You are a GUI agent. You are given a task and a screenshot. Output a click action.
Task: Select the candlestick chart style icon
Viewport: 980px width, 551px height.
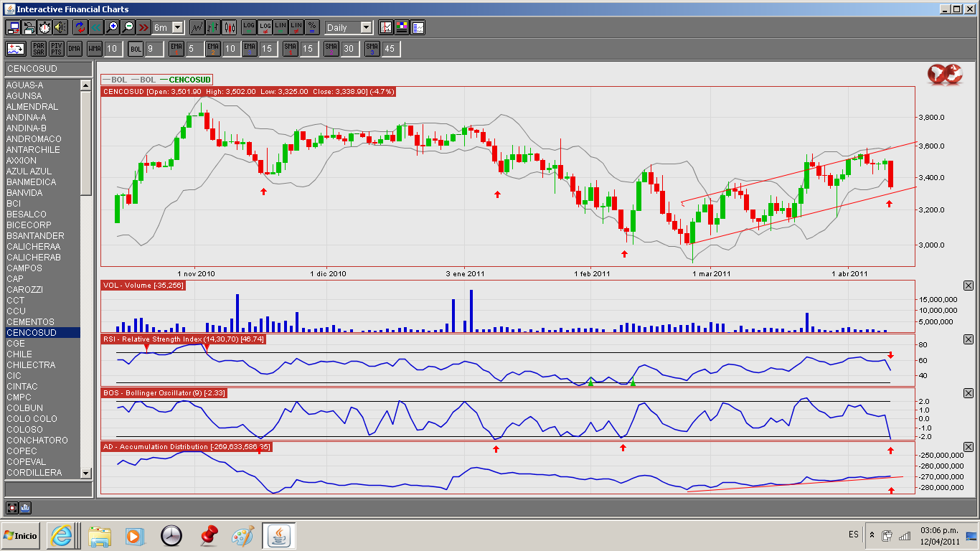pyautogui.click(x=230, y=27)
